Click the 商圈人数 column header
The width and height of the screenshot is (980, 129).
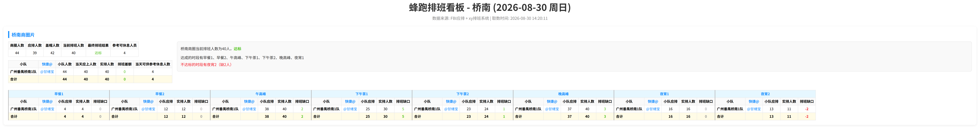(17, 46)
